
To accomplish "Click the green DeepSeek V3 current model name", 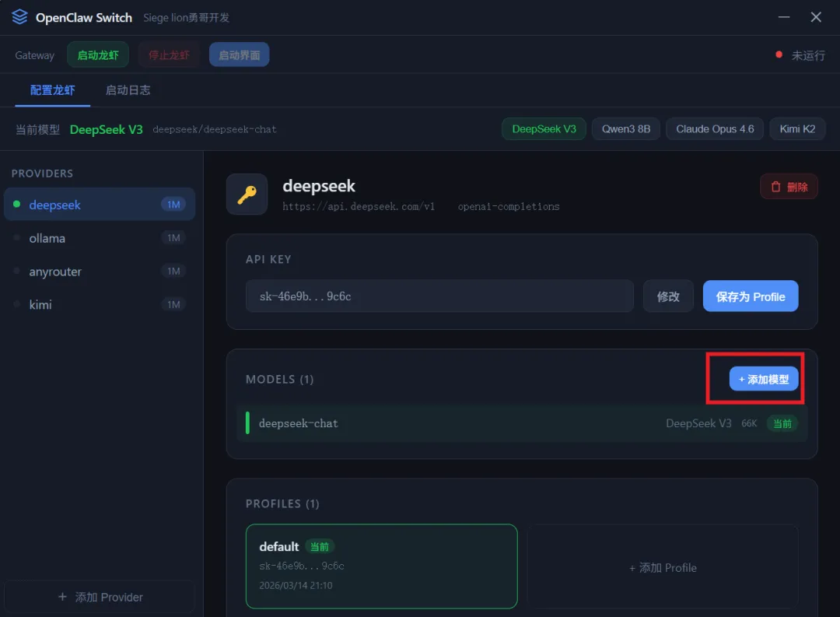I will click(106, 129).
